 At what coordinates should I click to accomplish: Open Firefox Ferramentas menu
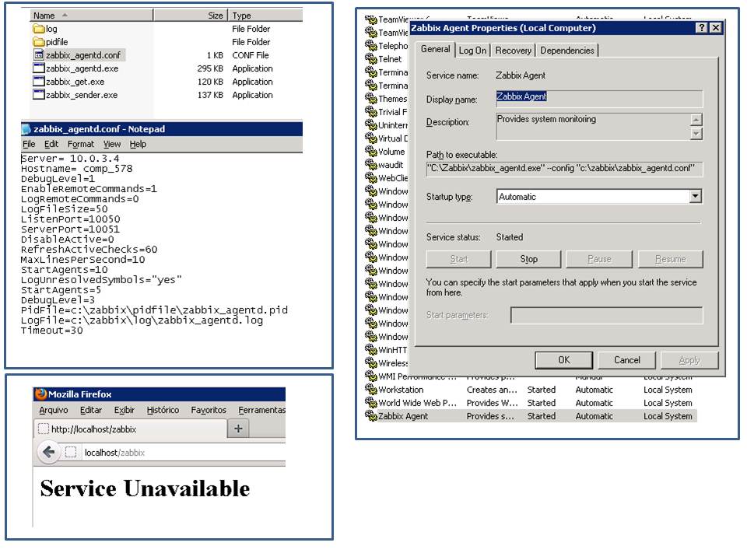coord(261,410)
